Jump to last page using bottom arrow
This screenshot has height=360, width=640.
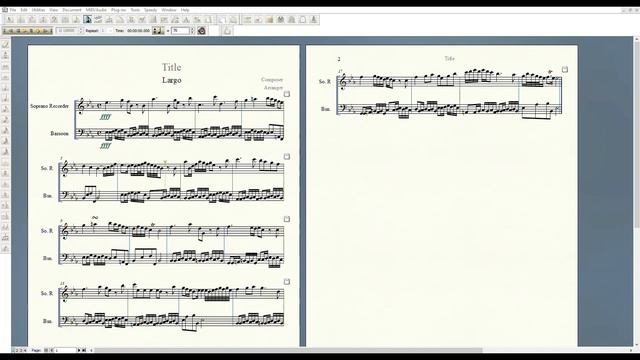[84, 350]
